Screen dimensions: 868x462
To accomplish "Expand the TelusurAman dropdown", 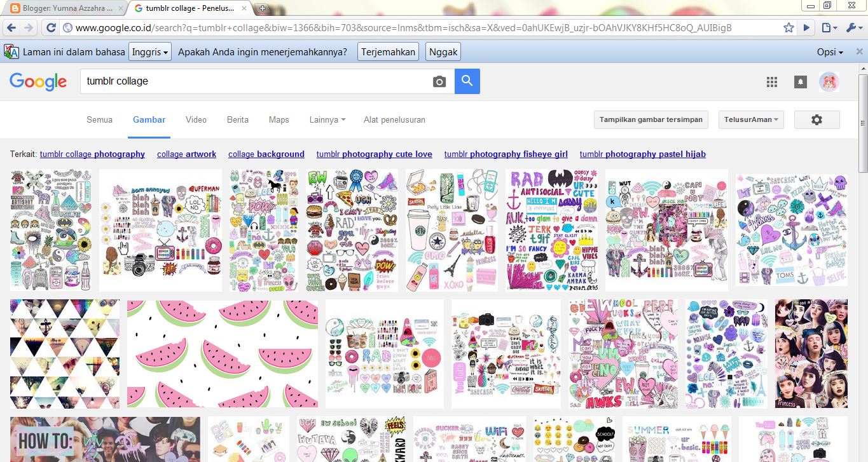I will click(x=751, y=119).
